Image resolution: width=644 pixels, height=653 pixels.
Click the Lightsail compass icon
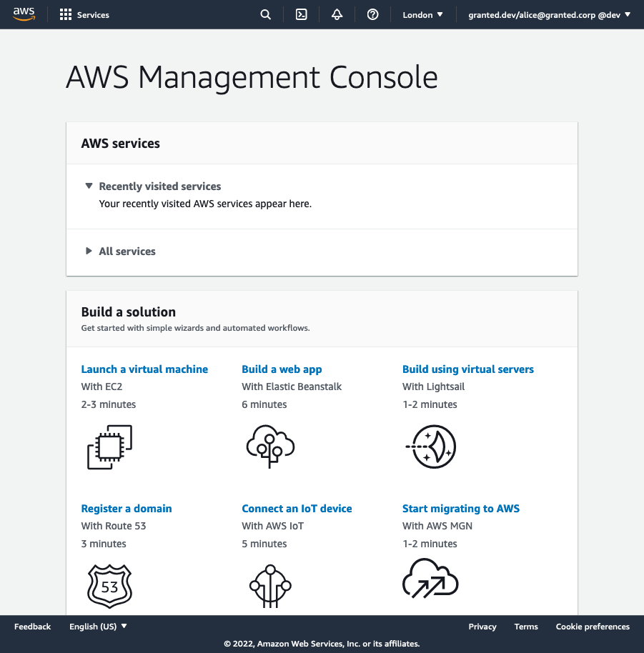point(431,447)
